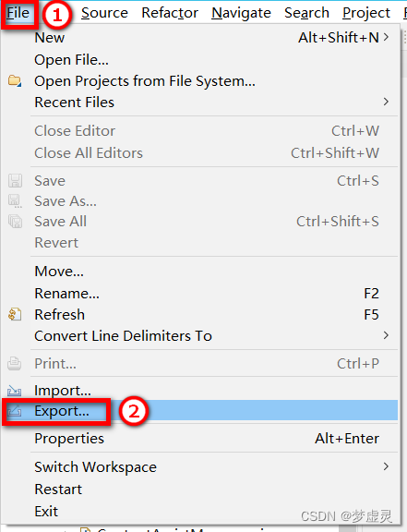This screenshot has height=532, width=407.
Task: Click the folder icon beside Open Projects from File System
Action: [15, 81]
